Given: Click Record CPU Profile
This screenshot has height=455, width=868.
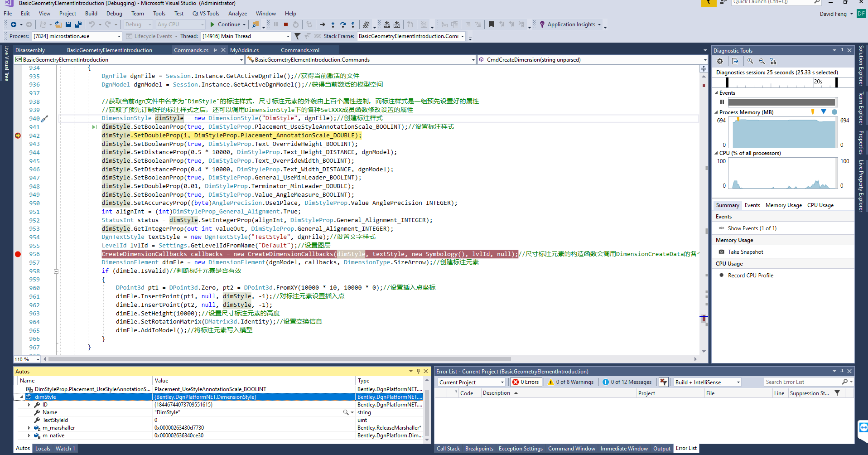Looking at the screenshot, I should coord(750,276).
